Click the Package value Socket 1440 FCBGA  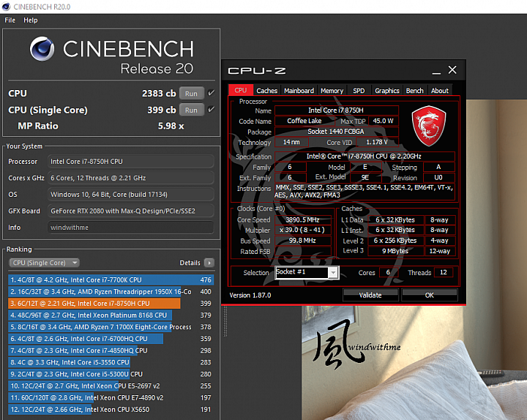(x=337, y=132)
